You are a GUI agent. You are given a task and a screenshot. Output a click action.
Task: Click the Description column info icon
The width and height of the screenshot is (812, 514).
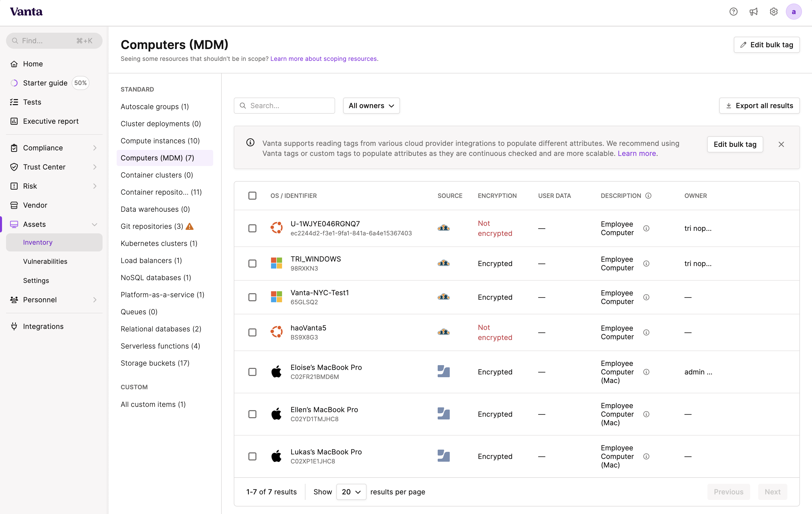point(648,196)
